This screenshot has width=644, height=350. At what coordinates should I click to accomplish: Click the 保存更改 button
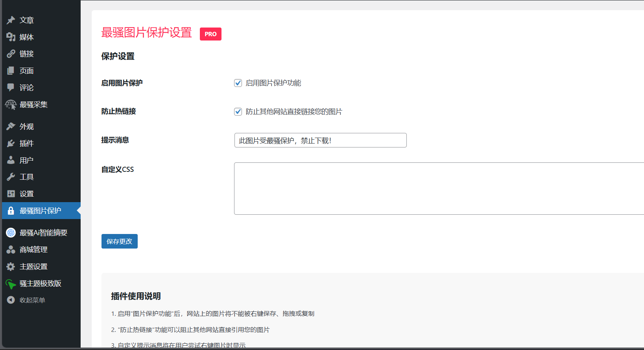(120, 241)
